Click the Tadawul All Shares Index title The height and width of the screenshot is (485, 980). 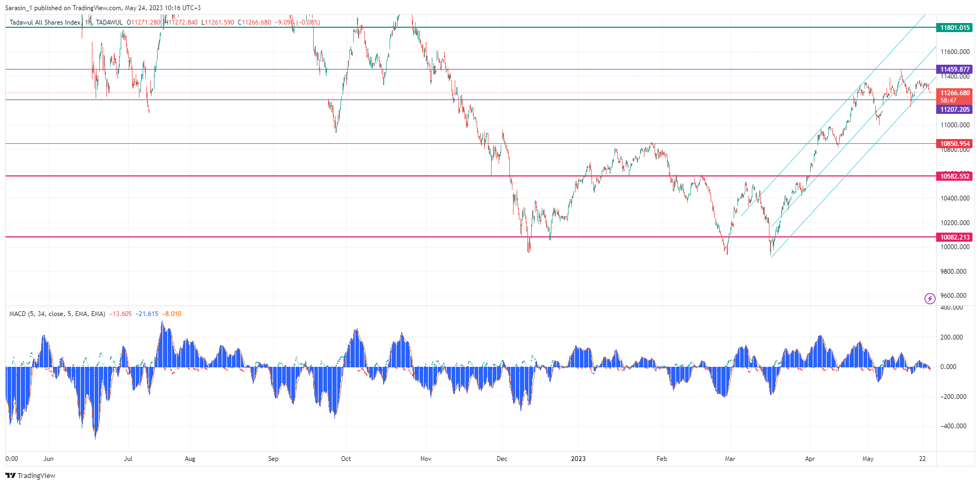point(45,22)
